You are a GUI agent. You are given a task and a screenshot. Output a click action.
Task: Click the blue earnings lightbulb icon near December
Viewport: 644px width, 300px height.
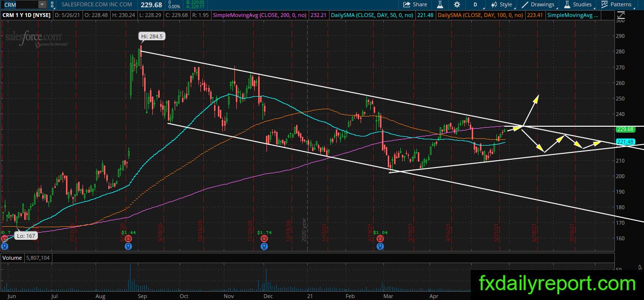point(264,247)
